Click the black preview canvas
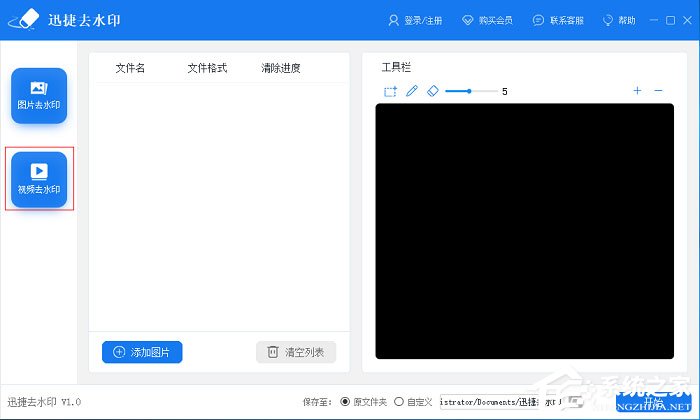The height and width of the screenshot is (420, 700). 525,231
